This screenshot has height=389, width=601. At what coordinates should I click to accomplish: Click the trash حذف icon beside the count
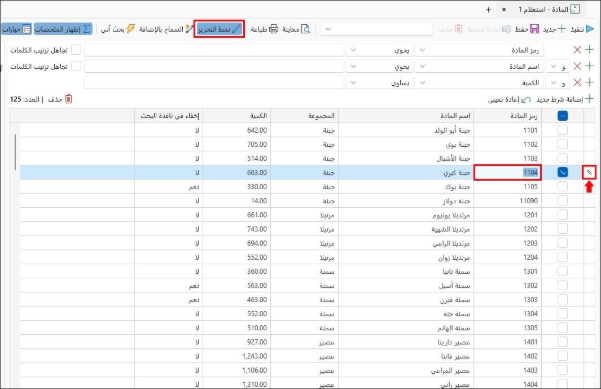69,99
